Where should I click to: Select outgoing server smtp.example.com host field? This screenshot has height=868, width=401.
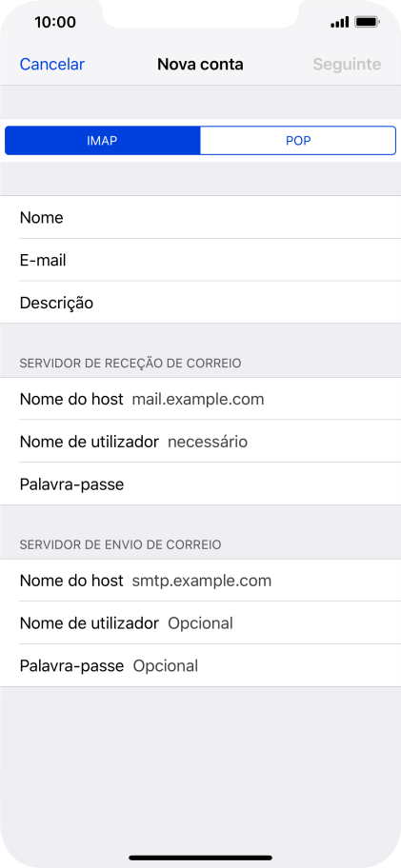[x=200, y=581]
